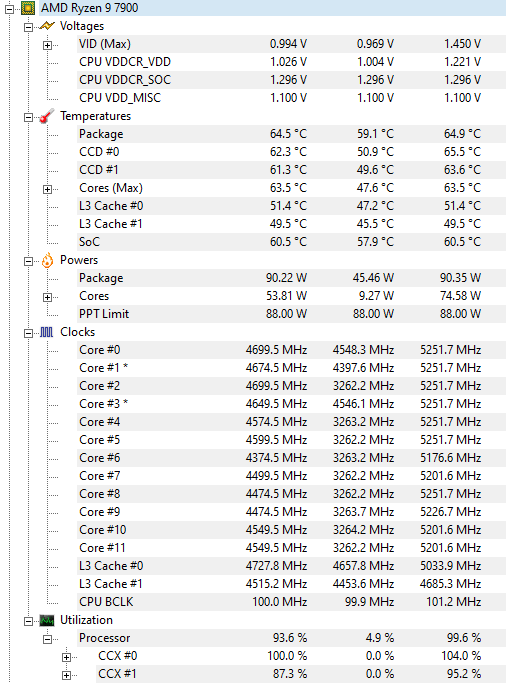Collapse the Utilization section

[x=28, y=621]
